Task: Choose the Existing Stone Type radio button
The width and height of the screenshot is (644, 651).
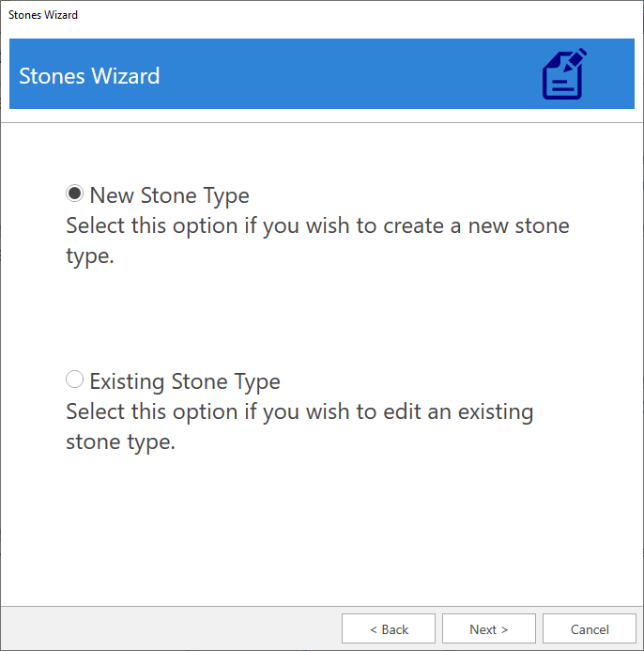Action: [74, 380]
